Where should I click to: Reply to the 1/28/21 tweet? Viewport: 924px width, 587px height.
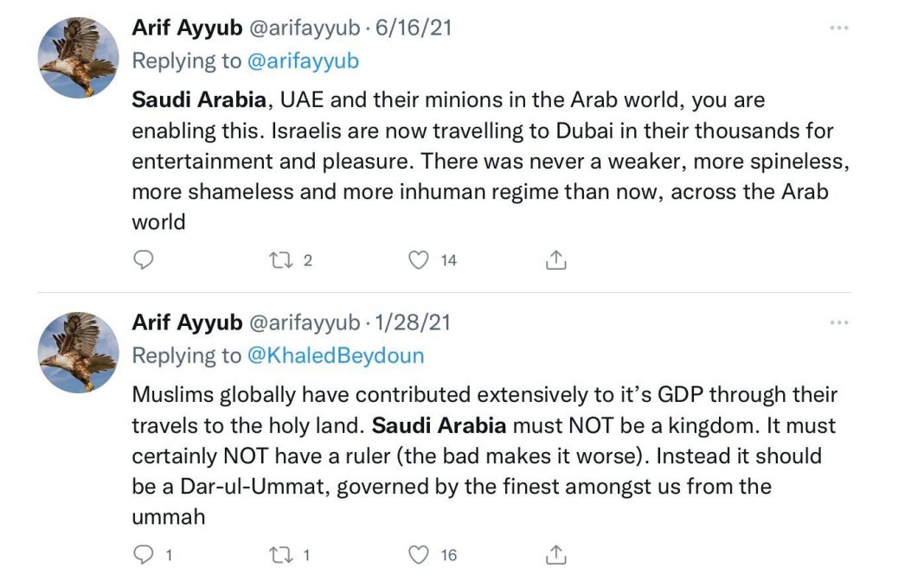tap(144, 554)
